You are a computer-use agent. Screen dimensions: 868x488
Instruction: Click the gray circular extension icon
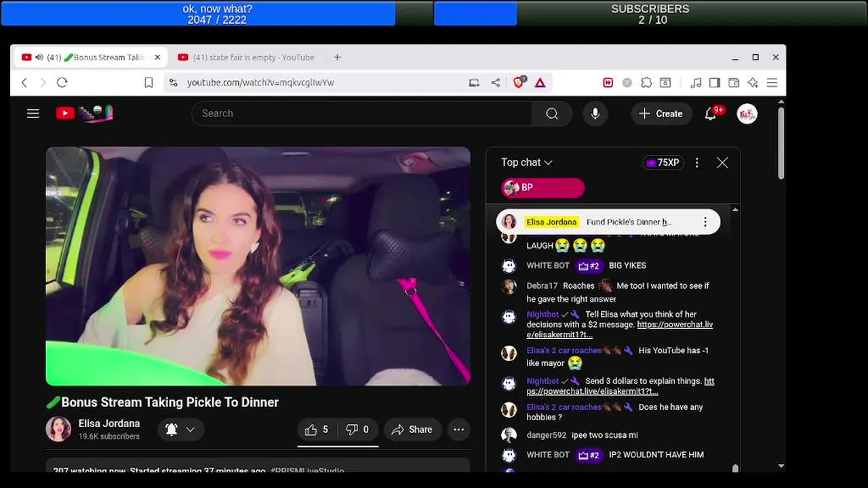point(627,83)
